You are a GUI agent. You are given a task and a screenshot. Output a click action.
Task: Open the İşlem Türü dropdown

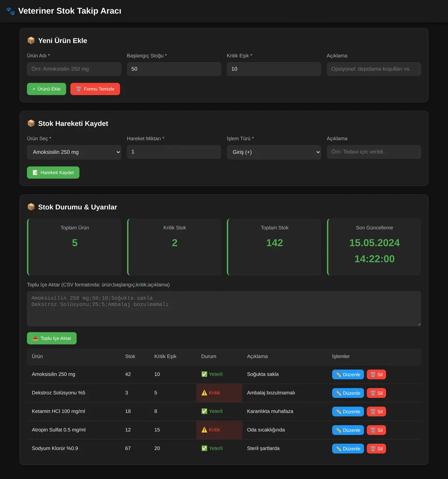point(274,152)
